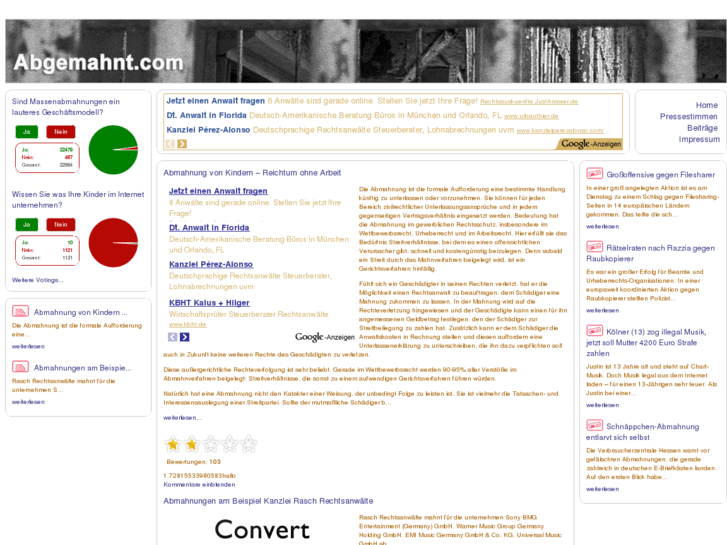The width and height of the screenshot is (727, 545).
Task: Open Weitere Votings link
Action: pyautogui.click(x=38, y=280)
